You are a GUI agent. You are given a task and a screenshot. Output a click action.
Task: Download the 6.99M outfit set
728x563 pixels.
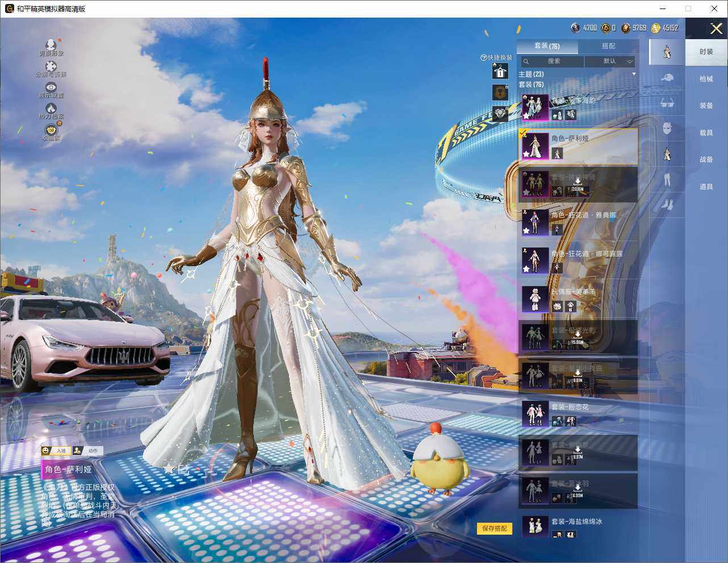pyautogui.click(x=578, y=489)
